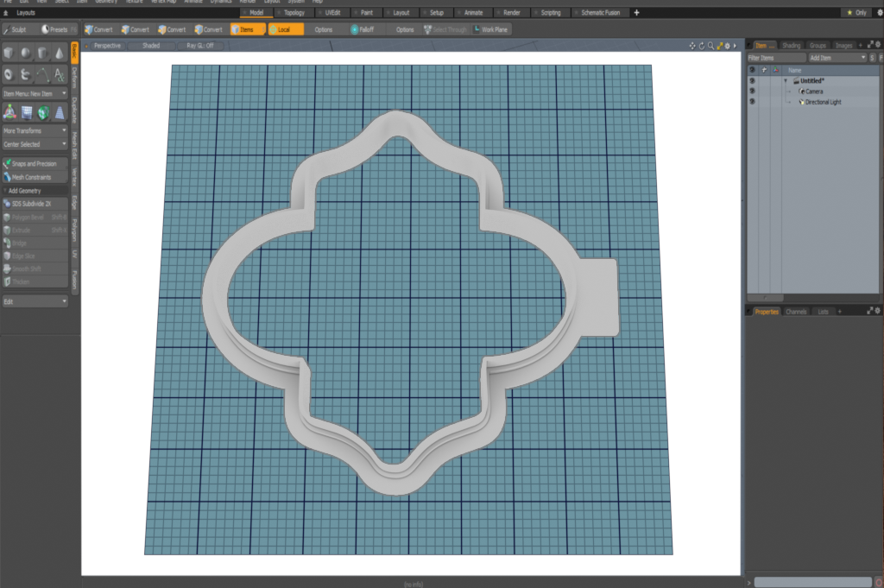Open the Channels tab
Screen dimensions: 884x588
[796, 311]
